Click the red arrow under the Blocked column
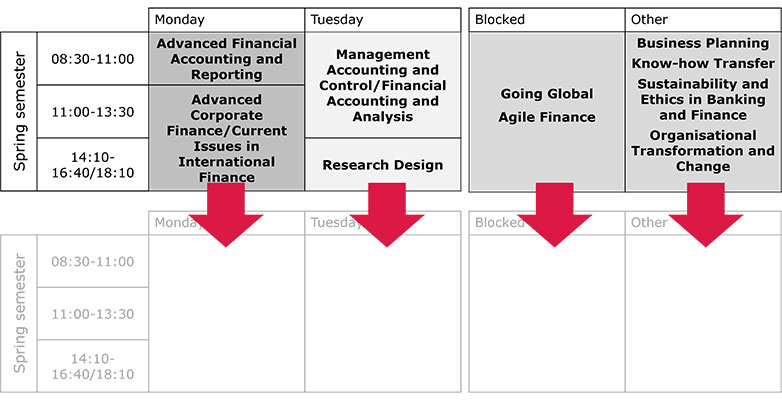Screen dimensions: 782x400 click(555, 214)
